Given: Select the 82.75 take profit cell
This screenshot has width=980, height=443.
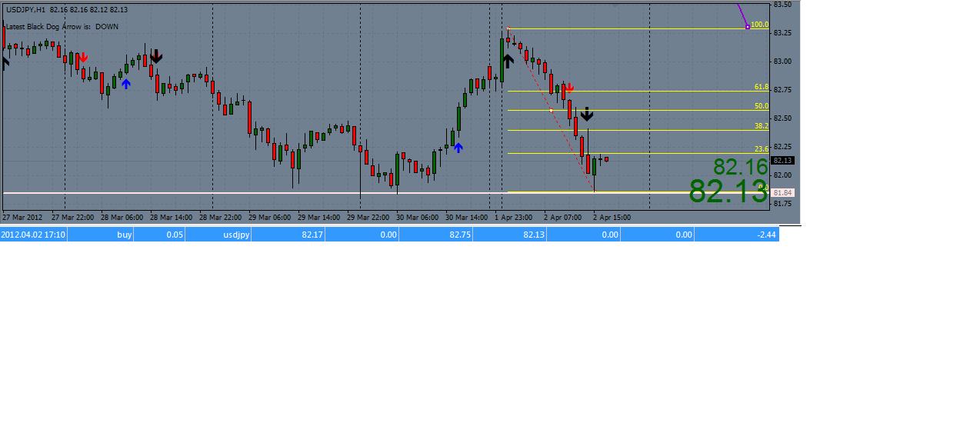Looking at the screenshot, I should tap(435, 235).
